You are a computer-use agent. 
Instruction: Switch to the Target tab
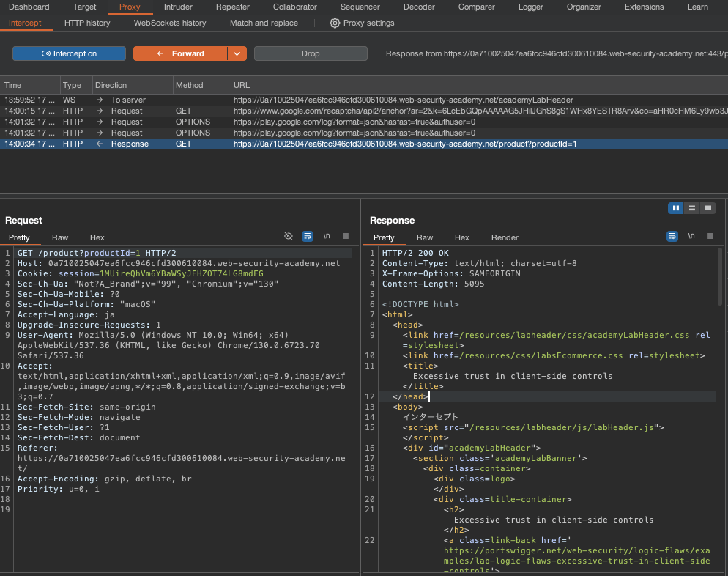pos(84,7)
